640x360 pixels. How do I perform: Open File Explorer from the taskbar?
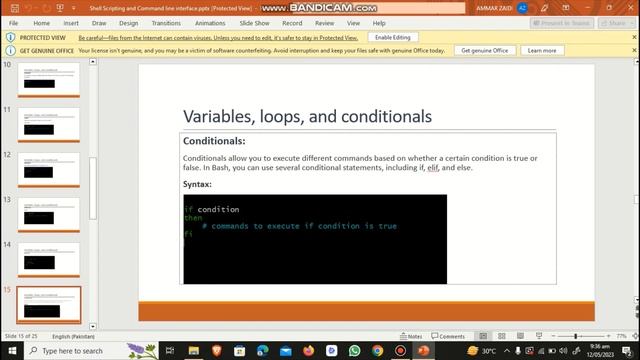tap(193, 351)
